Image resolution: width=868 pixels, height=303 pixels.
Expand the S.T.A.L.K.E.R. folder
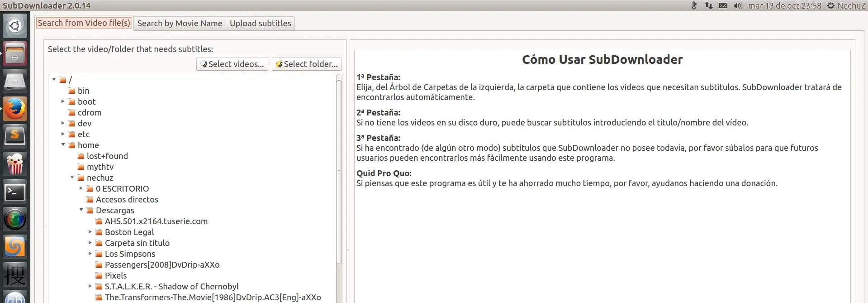pyautogui.click(x=90, y=286)
